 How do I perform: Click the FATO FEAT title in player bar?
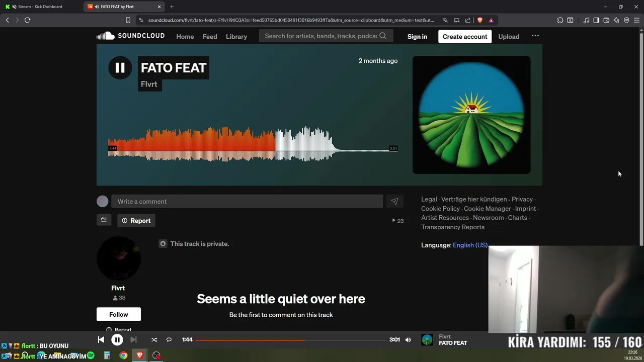[x=453, y=343]
